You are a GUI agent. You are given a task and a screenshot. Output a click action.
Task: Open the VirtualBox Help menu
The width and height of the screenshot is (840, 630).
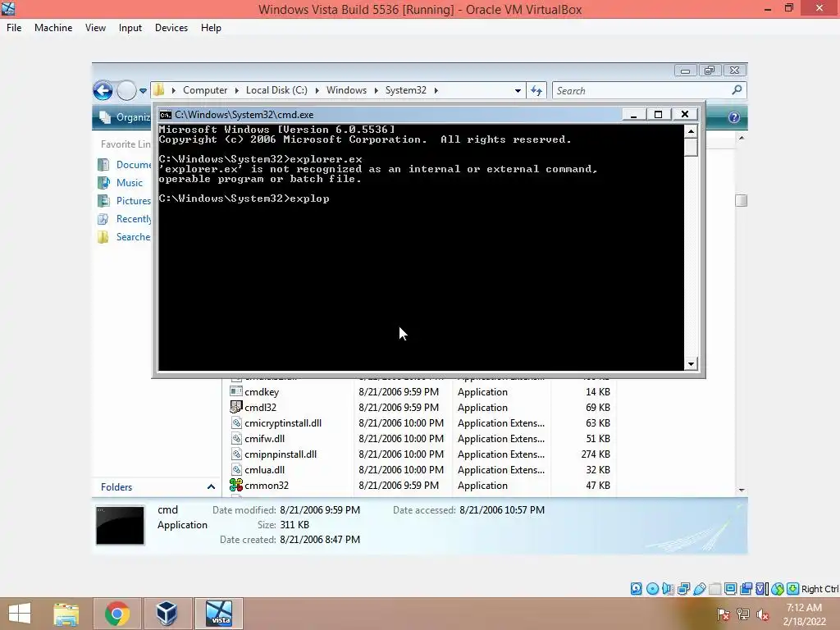(x=211, y=28)
